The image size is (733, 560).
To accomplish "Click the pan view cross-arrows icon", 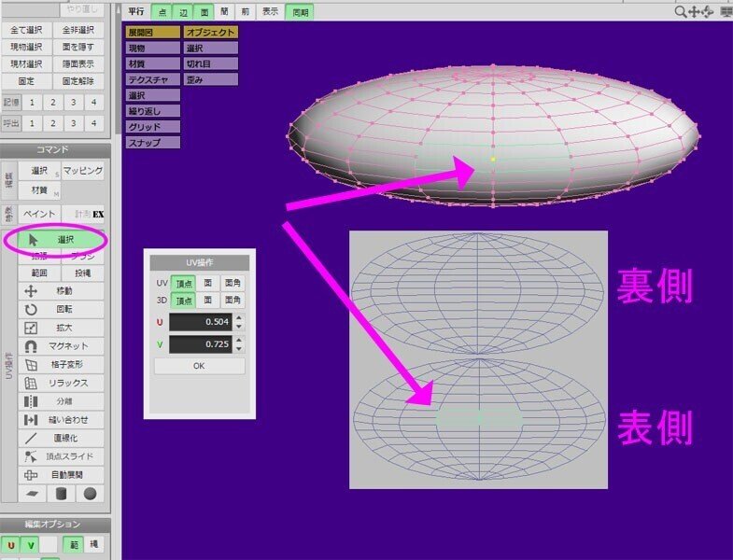I will (x=694, y=12).
